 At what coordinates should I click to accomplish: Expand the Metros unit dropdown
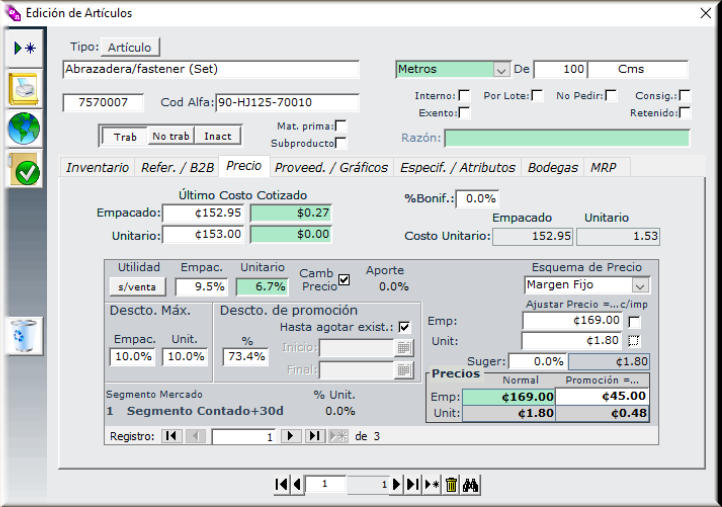[x=501, y=70]
